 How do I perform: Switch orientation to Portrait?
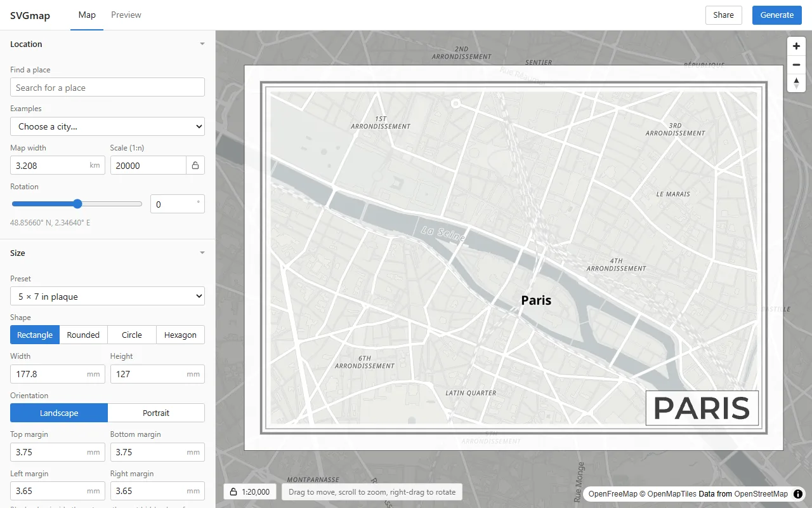(x=156, y=413)
